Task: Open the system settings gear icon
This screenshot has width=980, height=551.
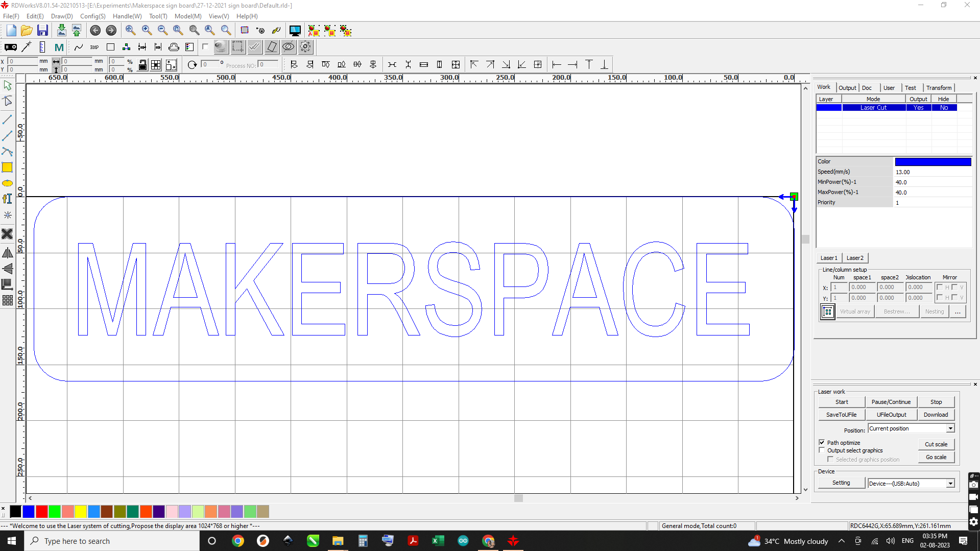Action: 305,47
